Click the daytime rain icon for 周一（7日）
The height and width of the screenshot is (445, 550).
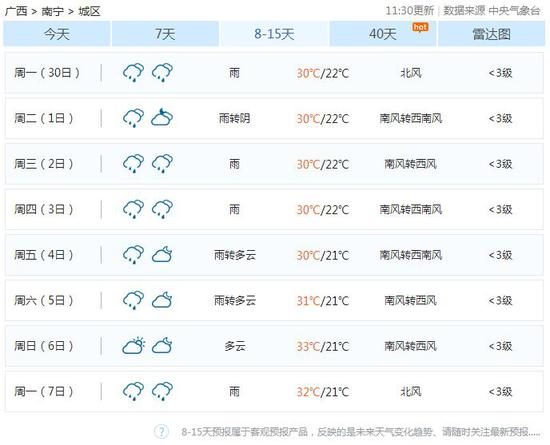tap(133, 391)
